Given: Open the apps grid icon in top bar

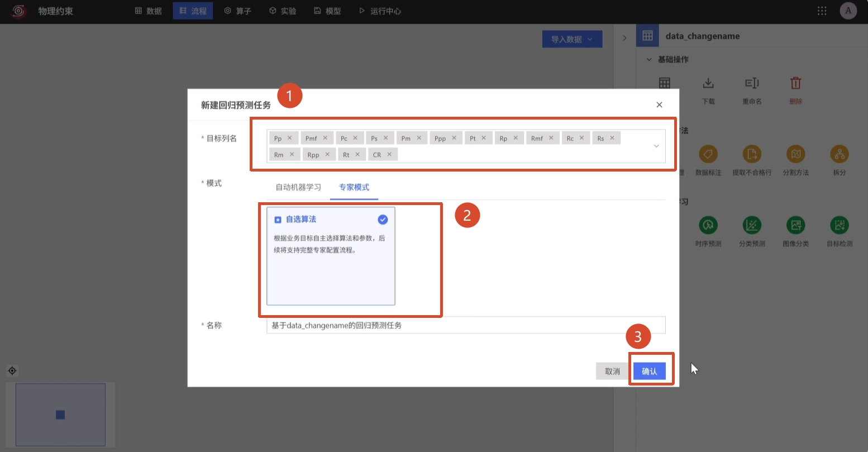Looking at the screenshot, I should [x=822, y=11].
